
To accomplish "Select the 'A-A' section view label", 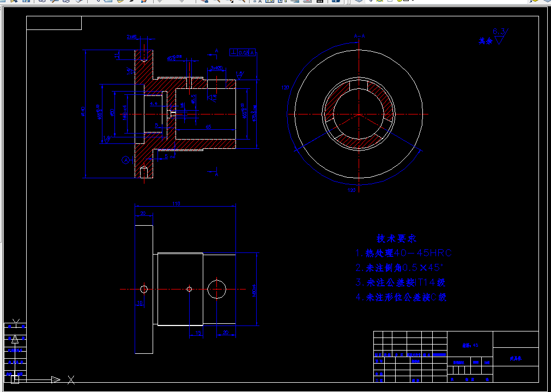I will point(359,36).
